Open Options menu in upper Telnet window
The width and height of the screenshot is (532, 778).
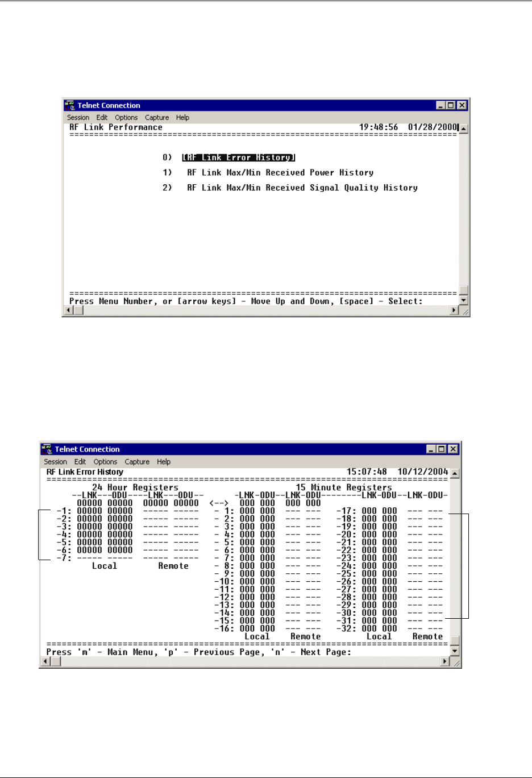click(x=126, y=118)
